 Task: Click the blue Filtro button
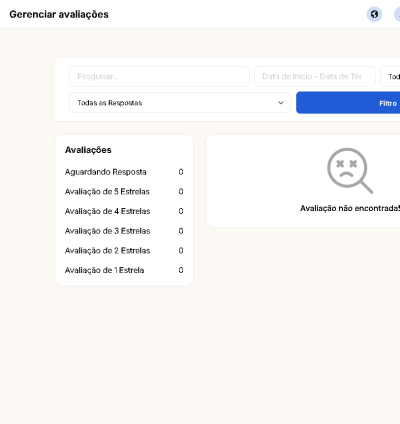coord(348,103)
